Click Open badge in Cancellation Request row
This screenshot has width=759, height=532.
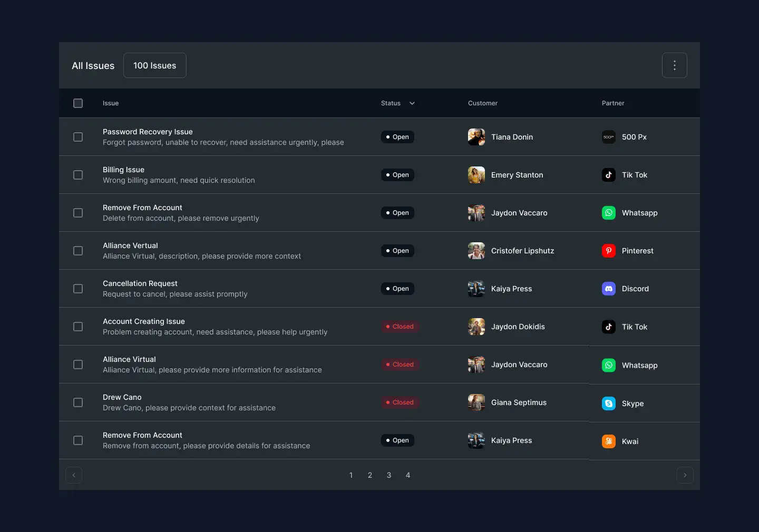pyautogui.click(x=397, y=289)
